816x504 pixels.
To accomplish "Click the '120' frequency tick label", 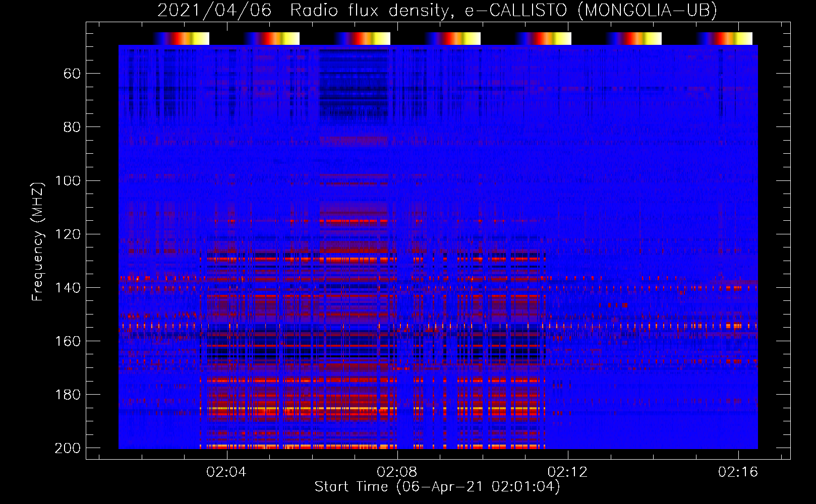I will tap(68, 234).
